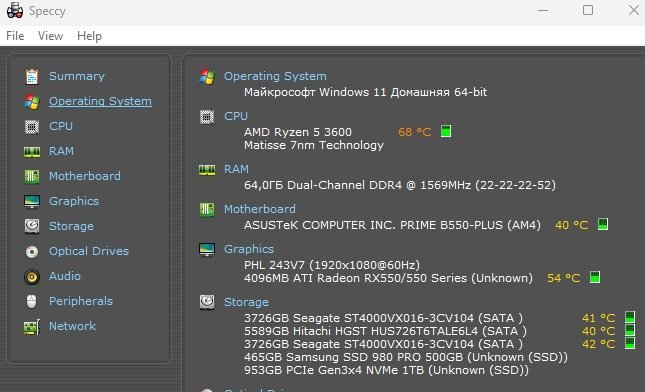Click the Audio speaker icon in sidebar

tap(32, 277)
